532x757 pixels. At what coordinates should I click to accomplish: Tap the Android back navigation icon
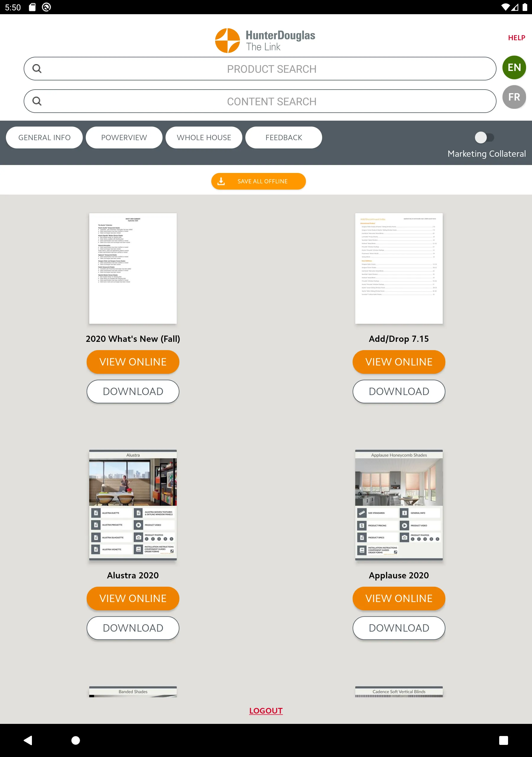click(28, 740)
